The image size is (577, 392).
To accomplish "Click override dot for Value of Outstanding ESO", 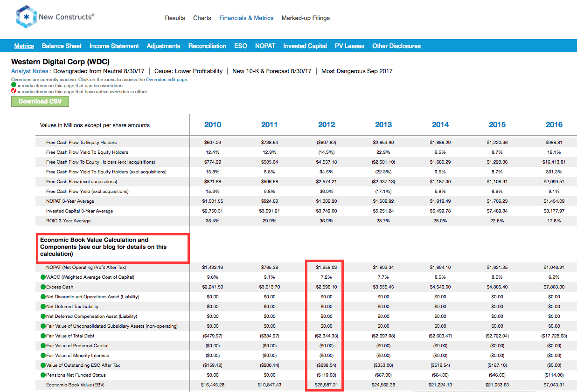I will (x=43, y=365).
